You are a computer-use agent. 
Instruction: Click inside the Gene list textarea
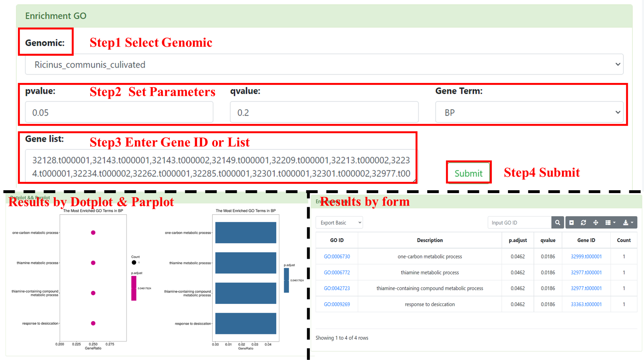(221, 167)
